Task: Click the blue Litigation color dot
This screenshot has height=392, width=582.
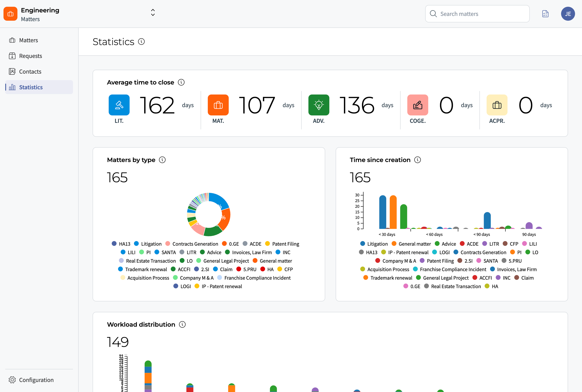Action: click(136, 243)
